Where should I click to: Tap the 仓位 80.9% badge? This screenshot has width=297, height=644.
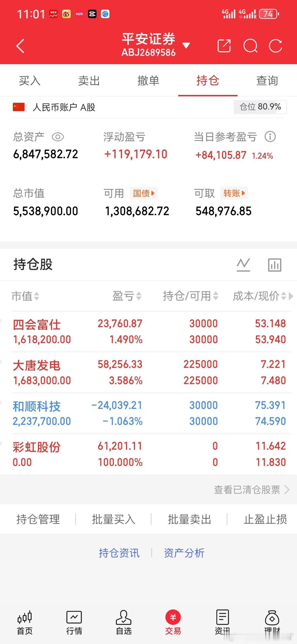(260, 107)
